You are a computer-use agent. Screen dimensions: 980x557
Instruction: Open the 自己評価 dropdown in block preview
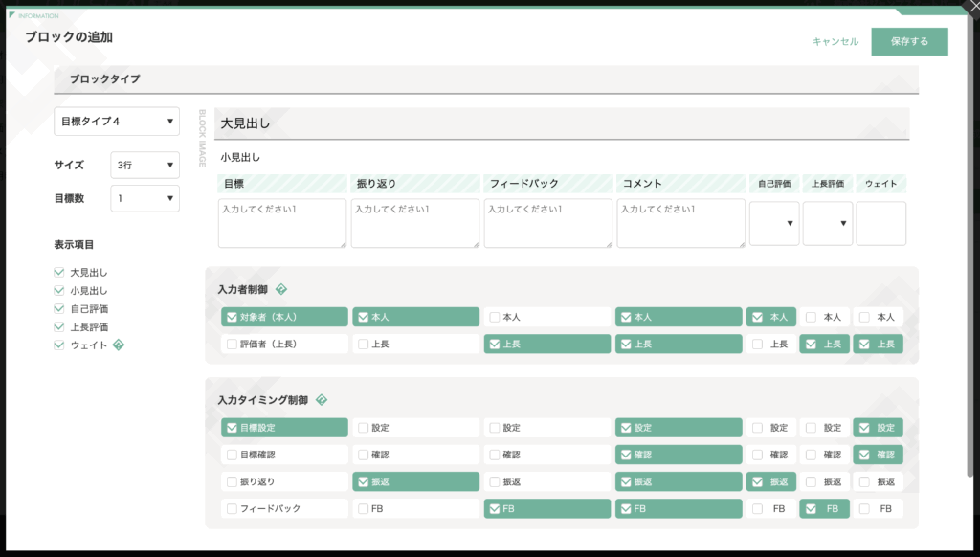point(773,223)
